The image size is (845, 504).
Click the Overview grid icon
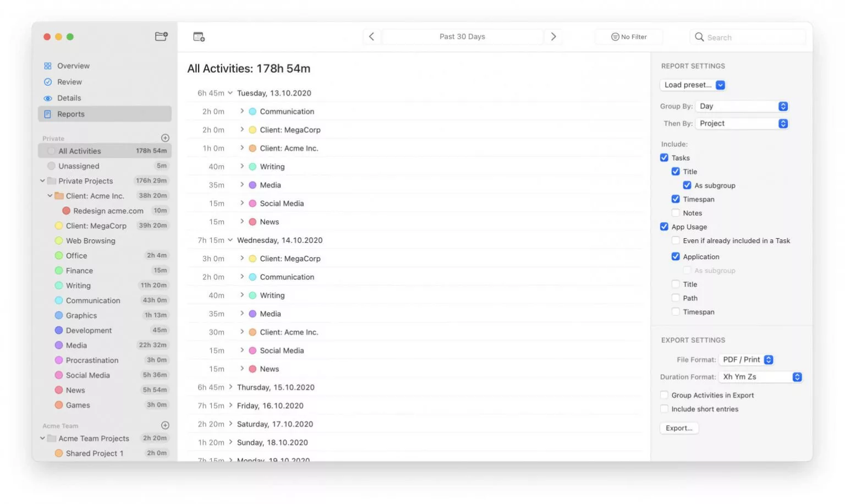48,66
